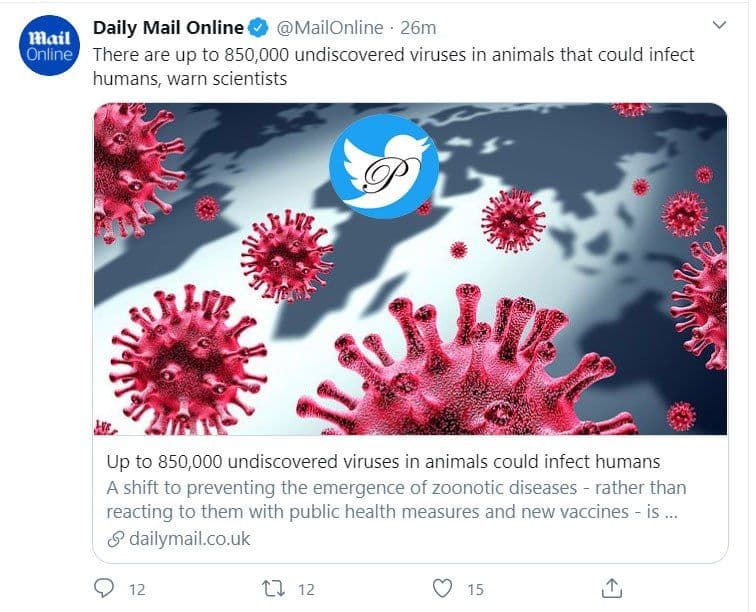
Task: Expand the tweet options chevron
Action: pyautogui.click(x=719, y=25)
